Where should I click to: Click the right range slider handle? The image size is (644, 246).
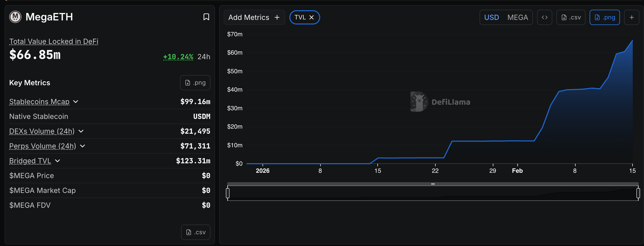638,193
